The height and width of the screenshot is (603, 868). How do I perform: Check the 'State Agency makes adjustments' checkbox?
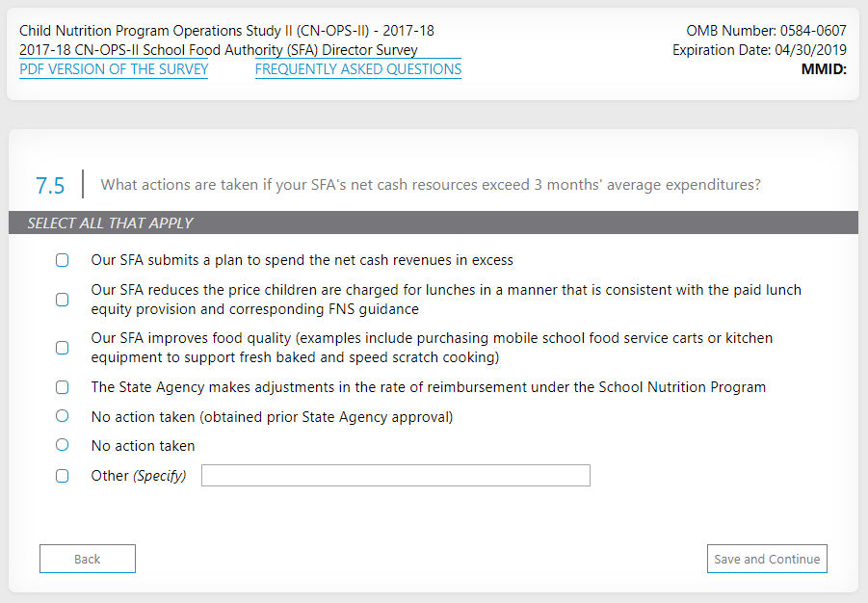63,387
